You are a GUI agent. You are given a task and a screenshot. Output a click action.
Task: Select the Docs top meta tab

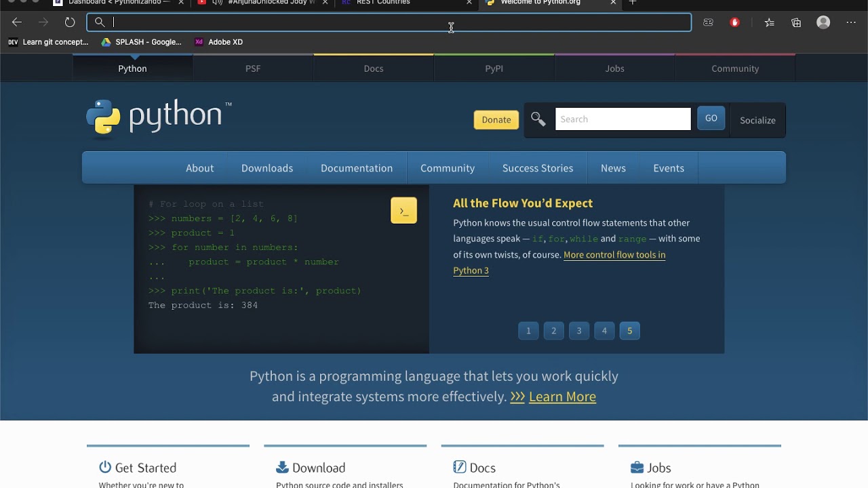coord(374,68)
